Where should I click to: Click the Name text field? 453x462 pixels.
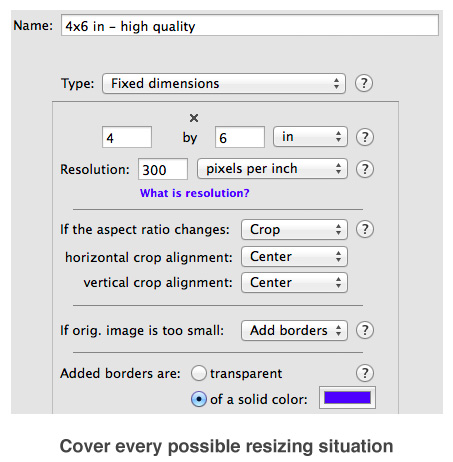click(x=250, y=25)
